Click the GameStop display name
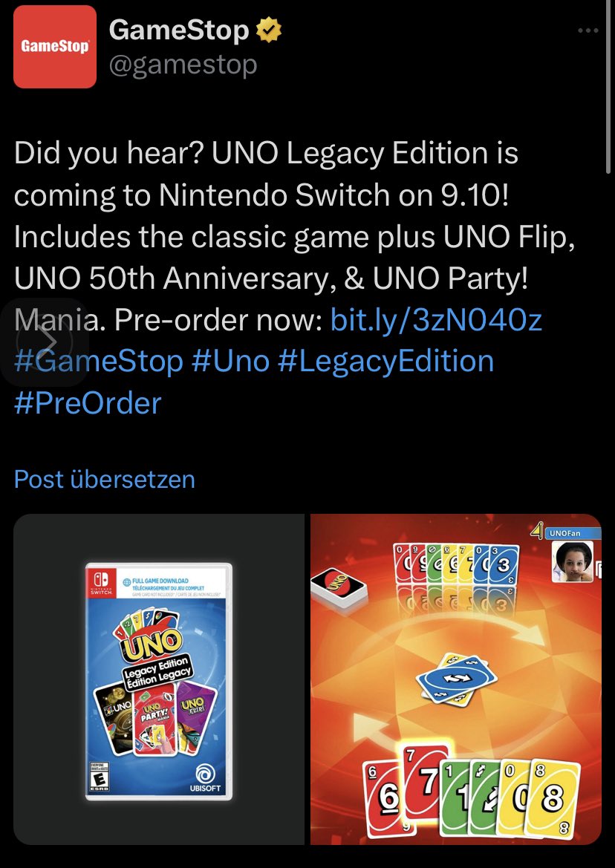This screenshot has height=868, width=615. tap(179, 30)
